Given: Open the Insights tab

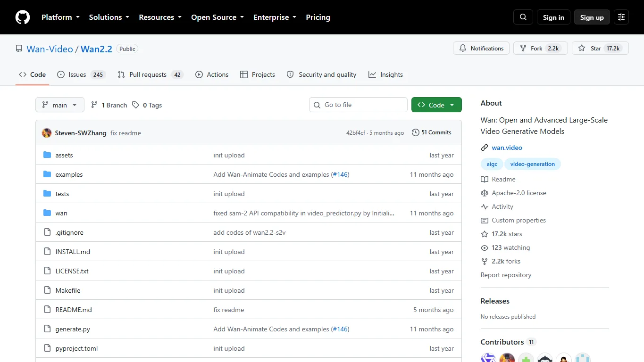Looking at the screenshot, I should click(386, 74).
